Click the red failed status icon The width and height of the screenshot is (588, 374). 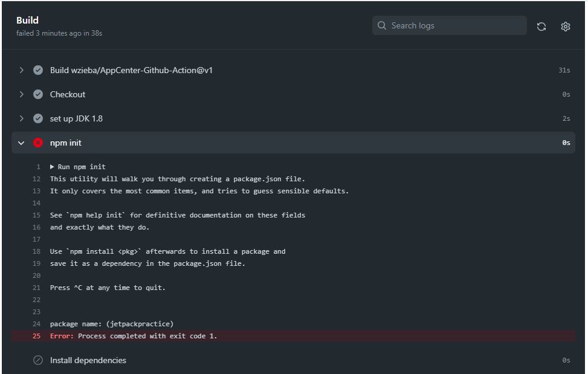tap(38, 143)
